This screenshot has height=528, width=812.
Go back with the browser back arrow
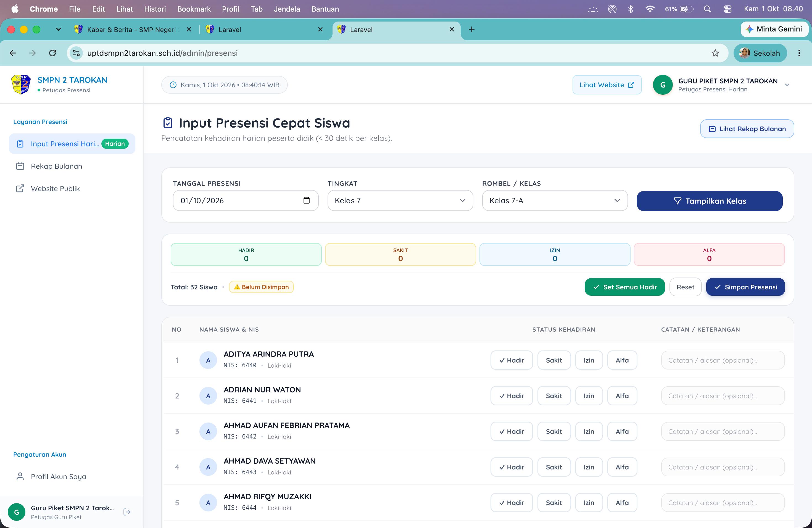coord(13,53)
